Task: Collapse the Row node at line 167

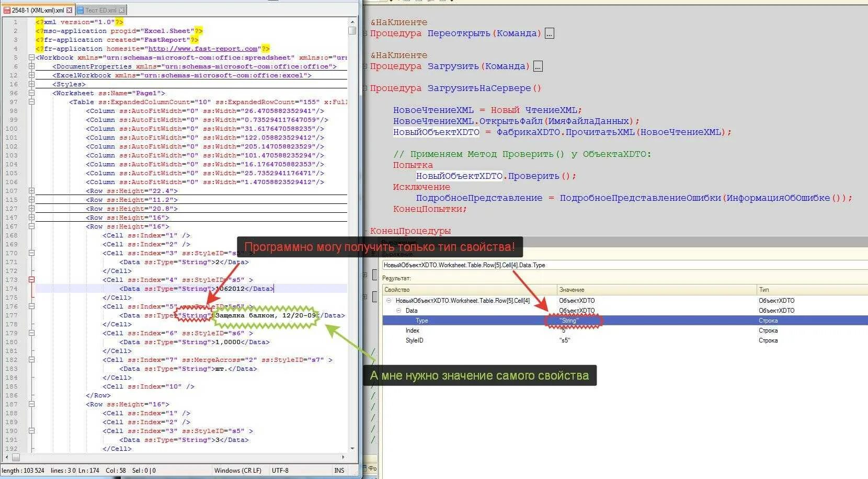Action: (x=31, y=226)
